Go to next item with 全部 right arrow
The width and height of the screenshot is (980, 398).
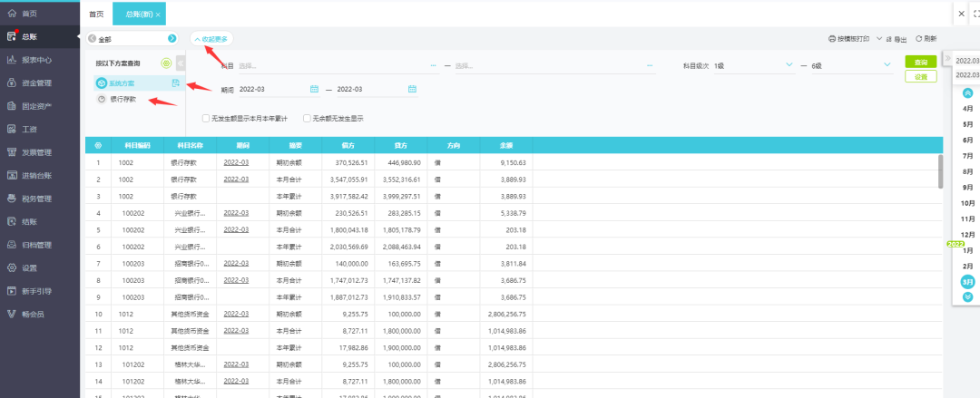(171, 39)
